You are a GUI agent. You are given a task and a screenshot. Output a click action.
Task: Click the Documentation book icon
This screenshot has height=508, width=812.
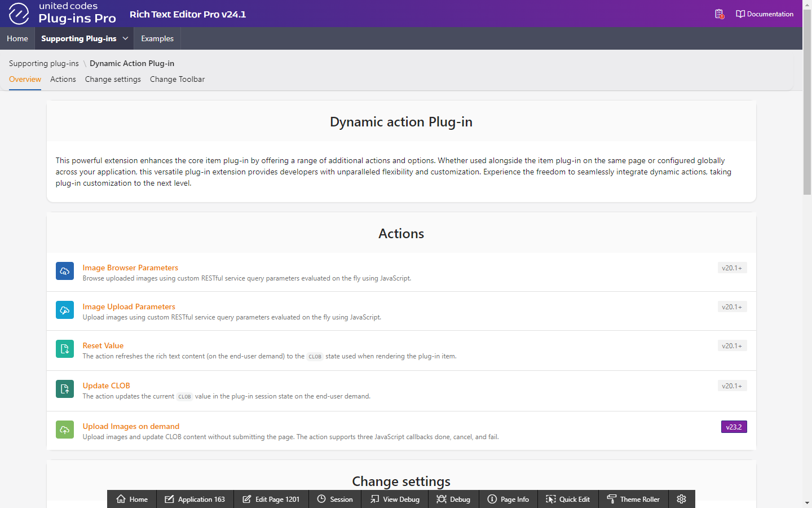point(740,14)
